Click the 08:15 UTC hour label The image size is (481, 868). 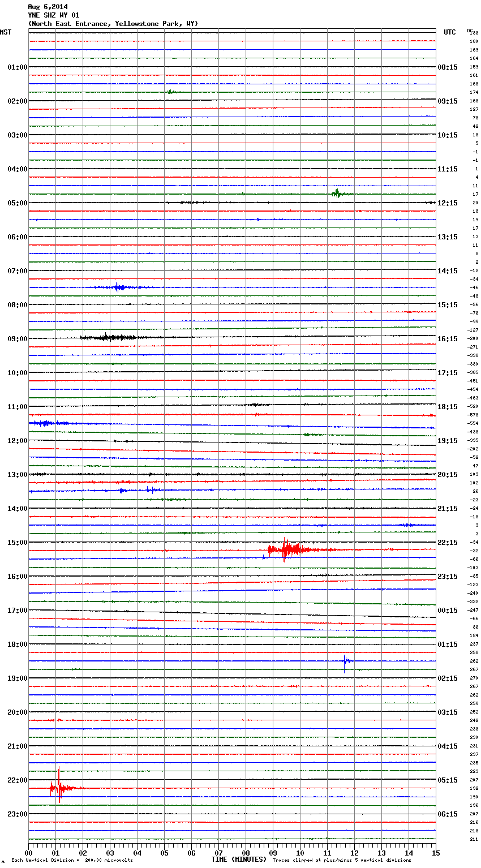(x=448, y=67)
